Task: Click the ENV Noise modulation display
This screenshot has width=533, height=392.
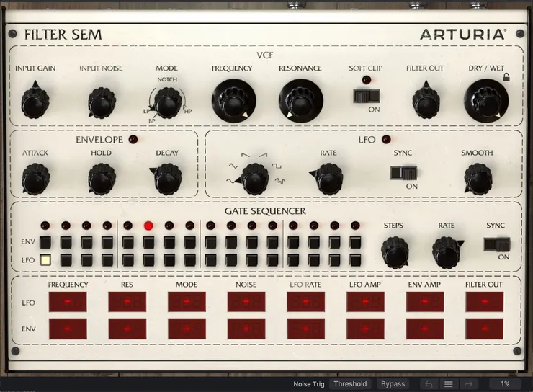Action: [246, 329]
